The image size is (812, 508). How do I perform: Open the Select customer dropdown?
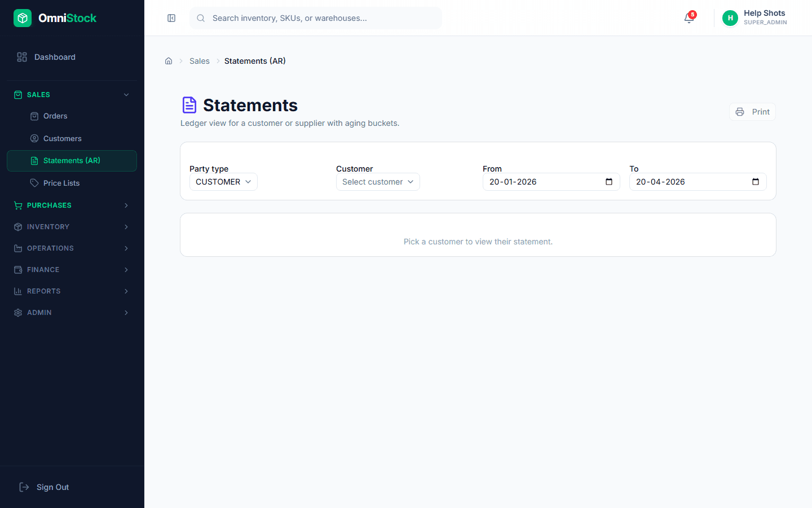pos(378,182)
